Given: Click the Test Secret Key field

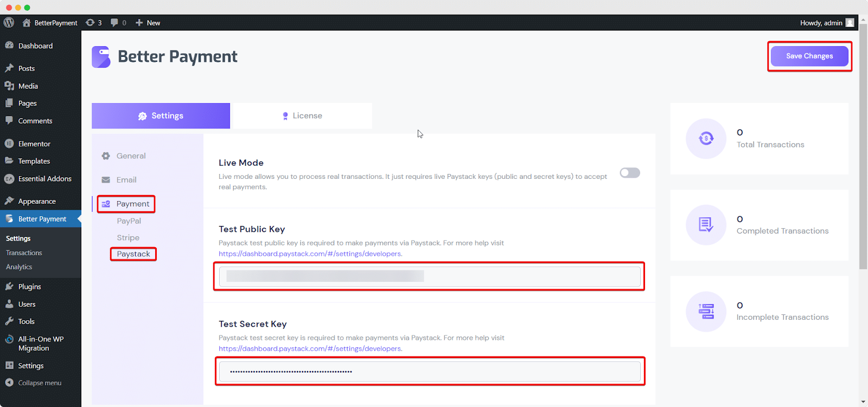Looking at the screenshot, I should coord(430,372).
